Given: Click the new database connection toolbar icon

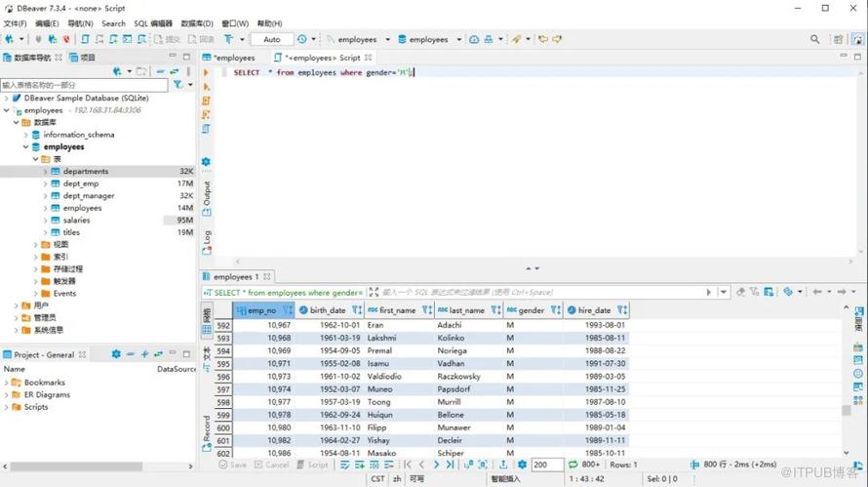Looking at the screenshot, I should point(10,39).
